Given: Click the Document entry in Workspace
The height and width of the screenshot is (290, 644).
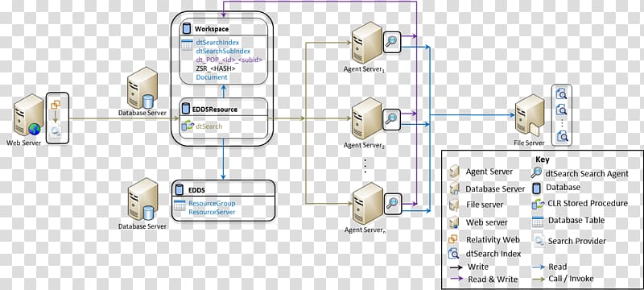Looking at the screenshot, I should click(212, 77).
